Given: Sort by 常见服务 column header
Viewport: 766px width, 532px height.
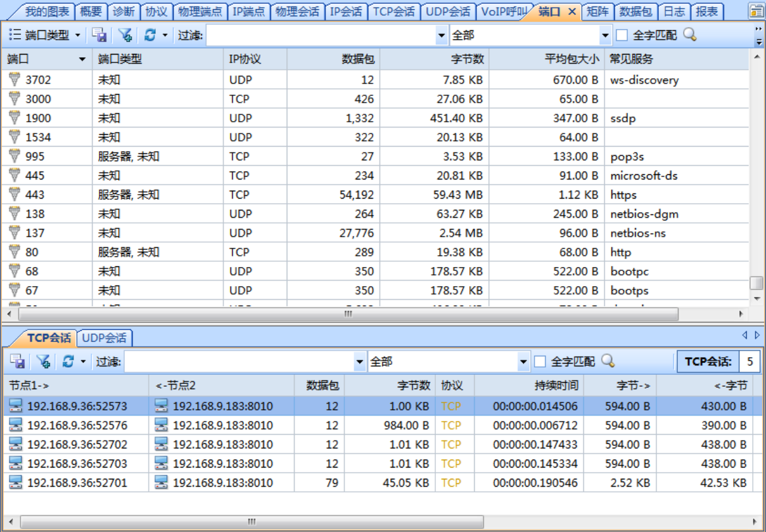Looking at the screenshot, I should [677, 59].
